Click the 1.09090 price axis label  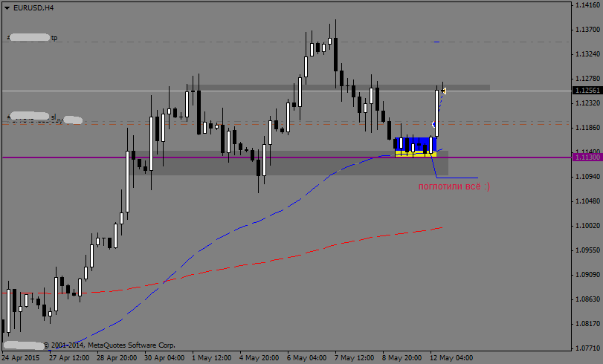587,275
